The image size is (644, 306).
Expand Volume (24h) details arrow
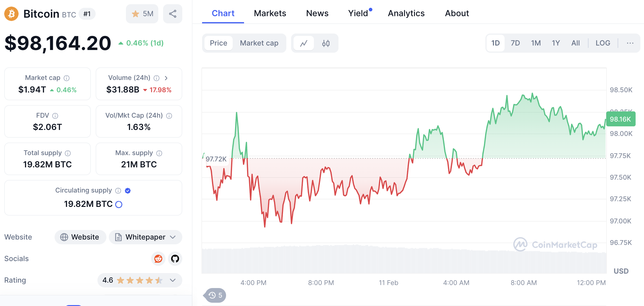[166, 78]
